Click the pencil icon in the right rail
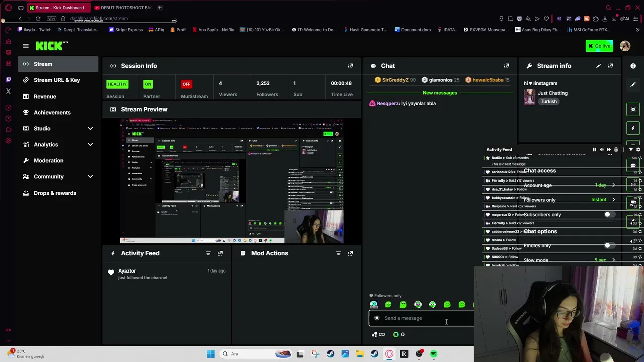 633,85
